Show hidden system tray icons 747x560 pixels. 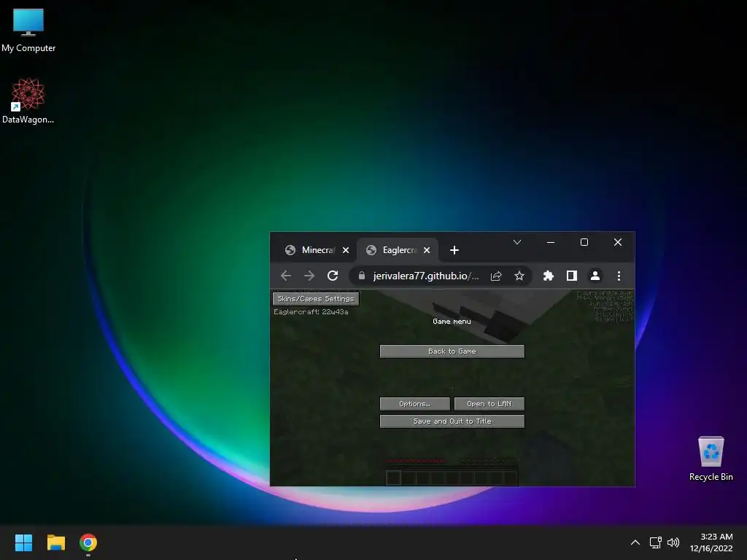click(x=635, y=542)
